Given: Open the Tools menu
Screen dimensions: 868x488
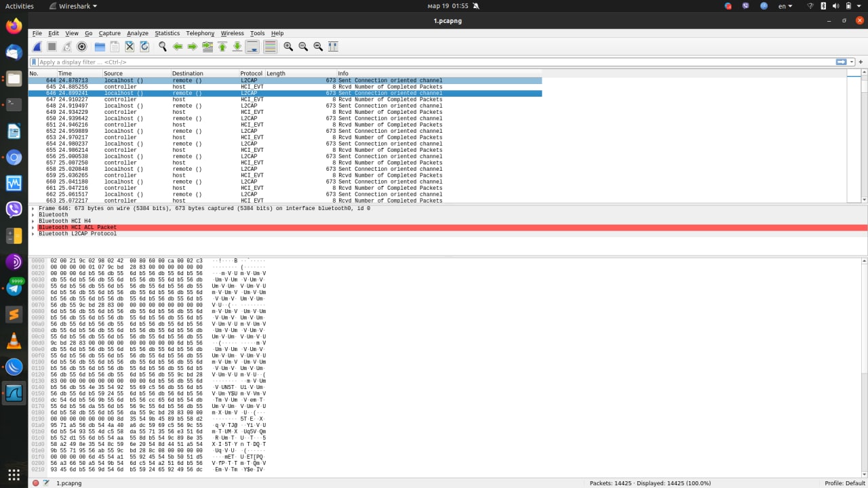Looking at the screenshot, I should (258, 33).
